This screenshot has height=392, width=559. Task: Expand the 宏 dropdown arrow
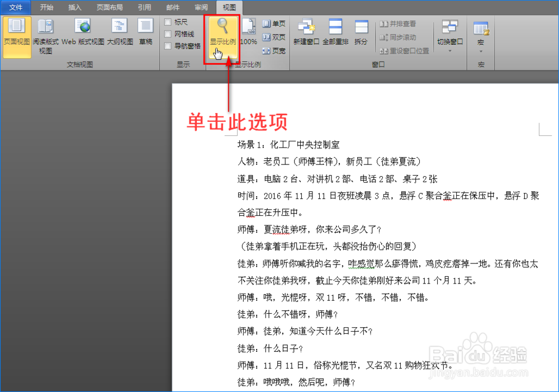pyautogui.click(x=481, y=51)
